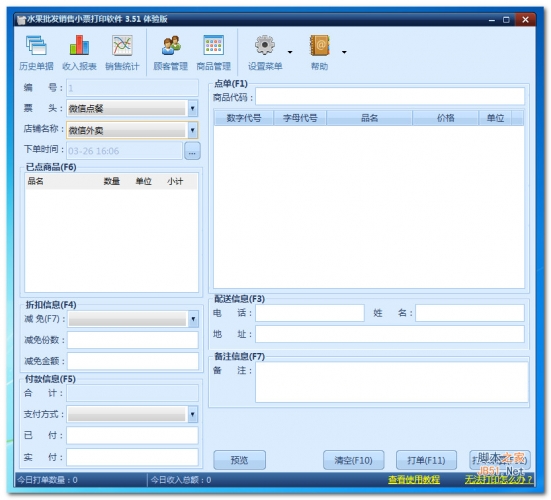Minimize the application window
Image resolution: width=551 pixels, height=500 pixels.
click(492, 20)
